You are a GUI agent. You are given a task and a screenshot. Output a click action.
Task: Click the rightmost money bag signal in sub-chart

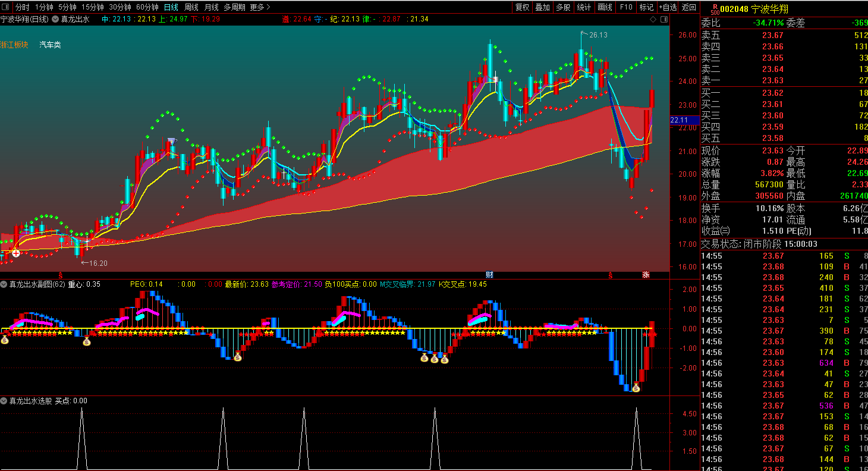(x=636, y=388)
